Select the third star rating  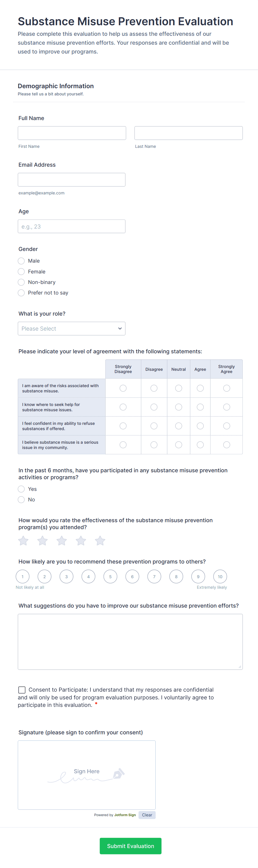pos(62,541)
